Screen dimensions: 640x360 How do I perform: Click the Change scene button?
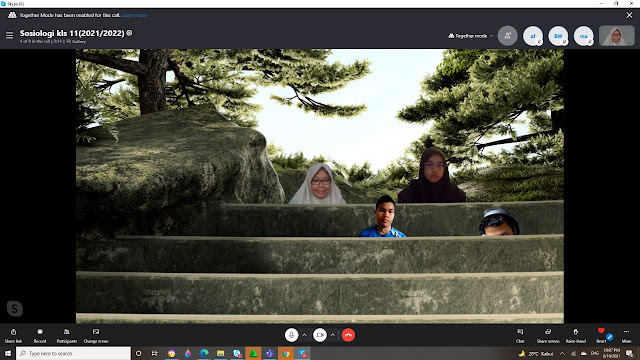point(96,336)
